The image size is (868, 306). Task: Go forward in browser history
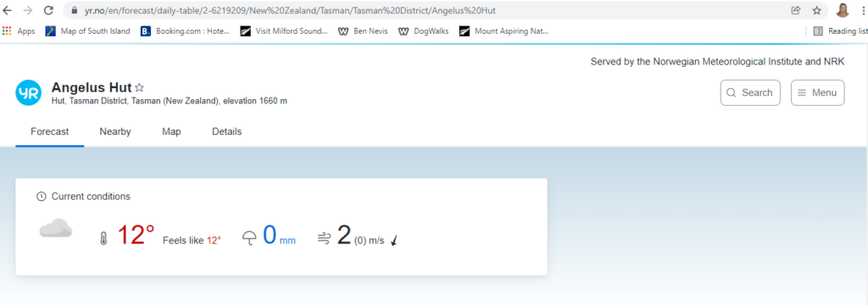tap(28, 10)
